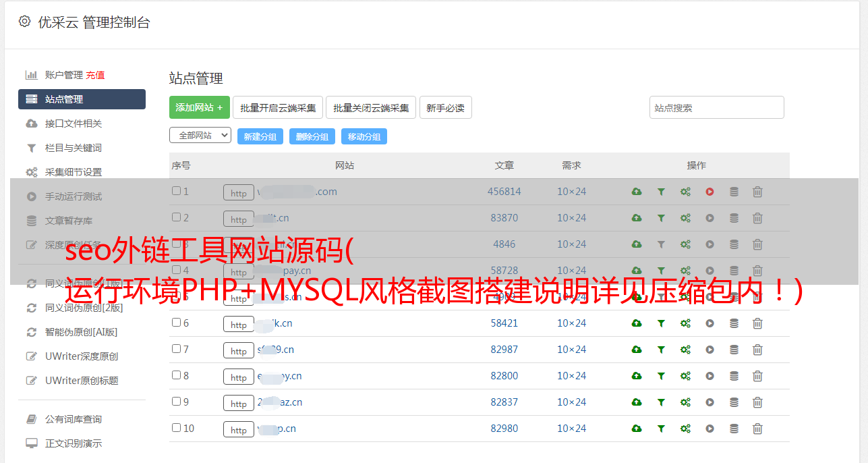The height and width of the screenshot is (463, 868).
Task: Tick the checkbox for site row 10
Action: coord(176,428)
